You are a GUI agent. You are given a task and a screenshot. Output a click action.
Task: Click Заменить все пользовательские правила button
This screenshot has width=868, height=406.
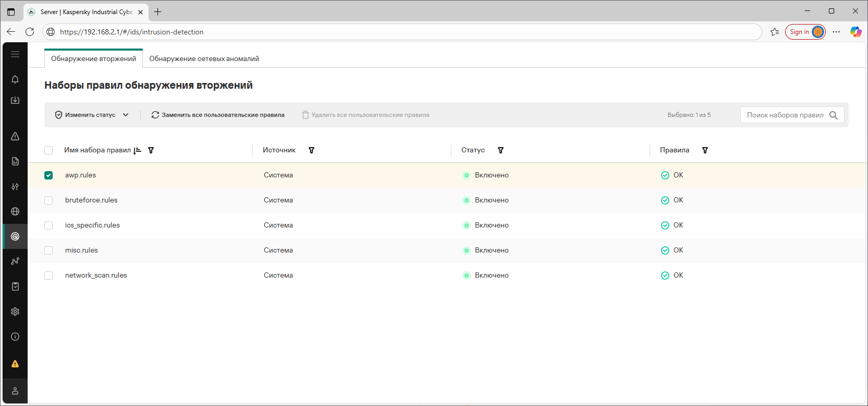click(218, 115)
